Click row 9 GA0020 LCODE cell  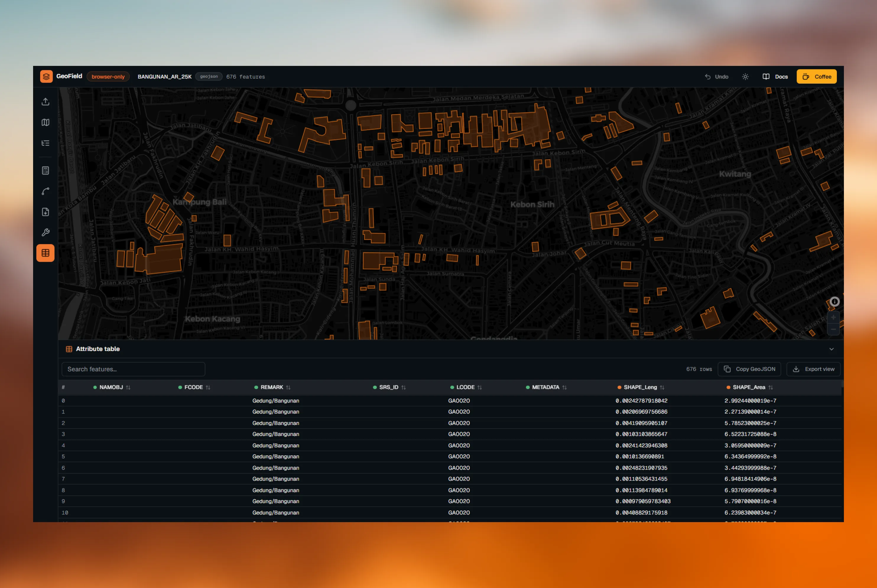459,501
